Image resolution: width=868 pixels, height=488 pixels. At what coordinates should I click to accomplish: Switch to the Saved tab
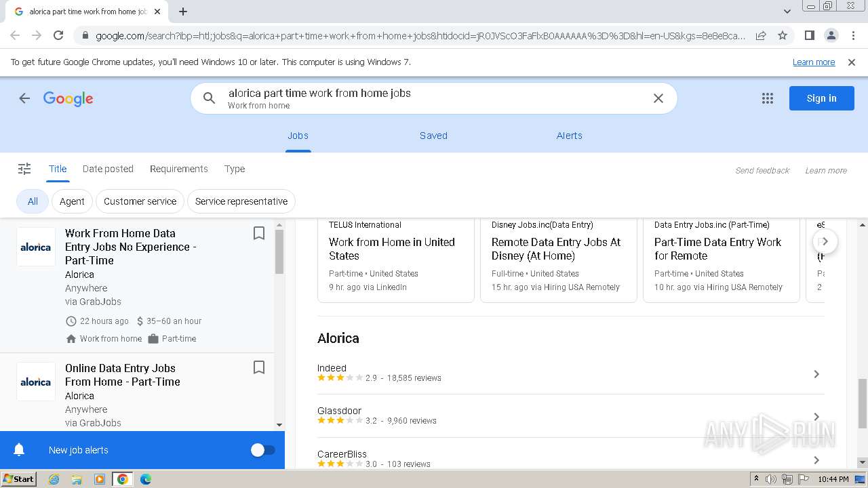[433, 136]
